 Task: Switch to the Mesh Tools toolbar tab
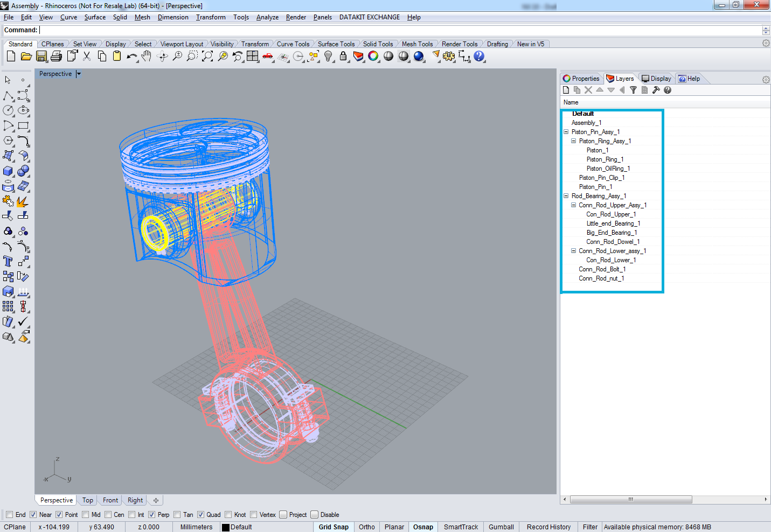(x=417, y=44)
